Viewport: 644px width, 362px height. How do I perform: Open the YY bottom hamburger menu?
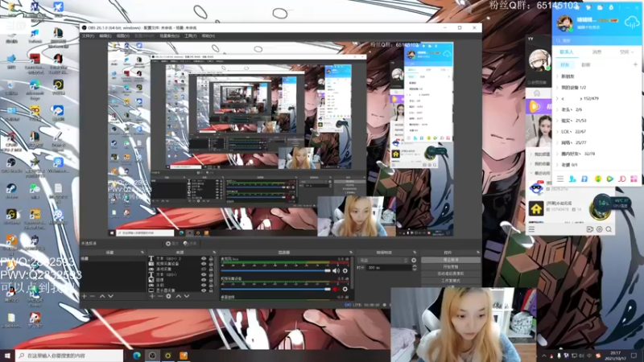point(531,229)
